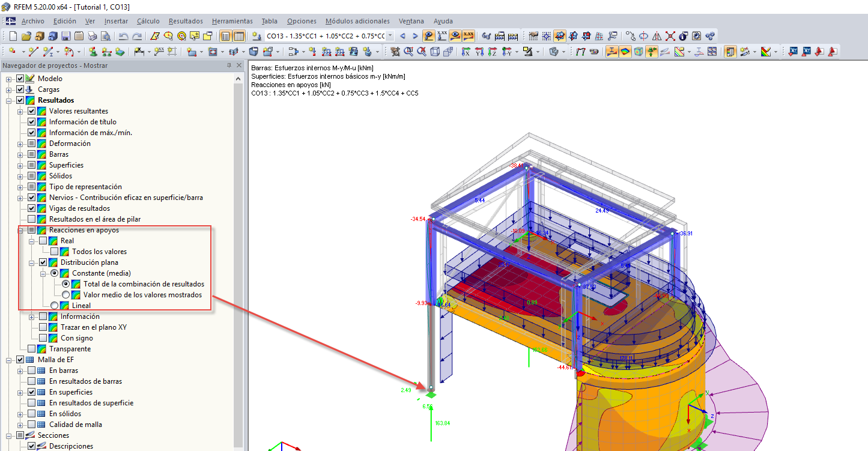The width and height of the screenshot is (868, 451).
Task: Click the binoculars icon in the top toolbar
Action: pos(487,36)
